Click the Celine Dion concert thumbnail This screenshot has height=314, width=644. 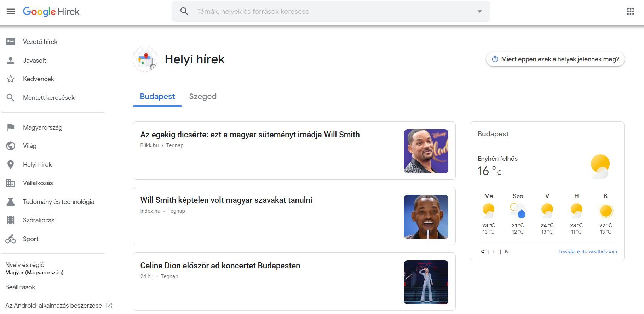426,282
